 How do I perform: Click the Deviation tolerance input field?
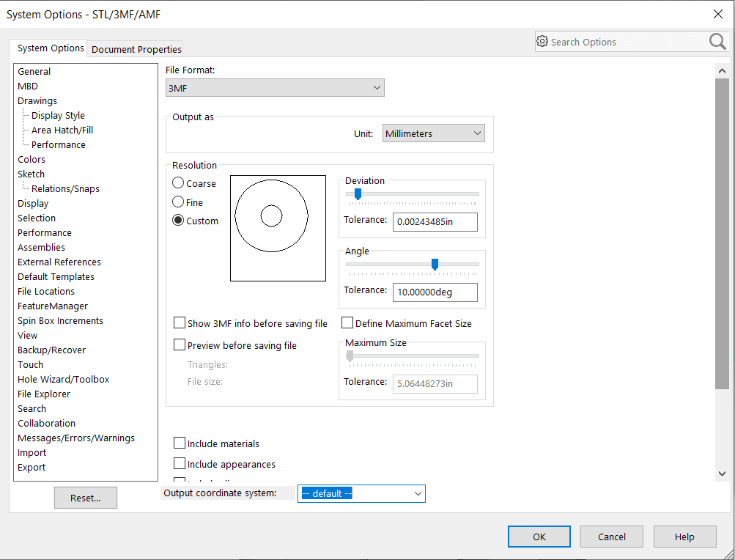[x=435, y=222]
